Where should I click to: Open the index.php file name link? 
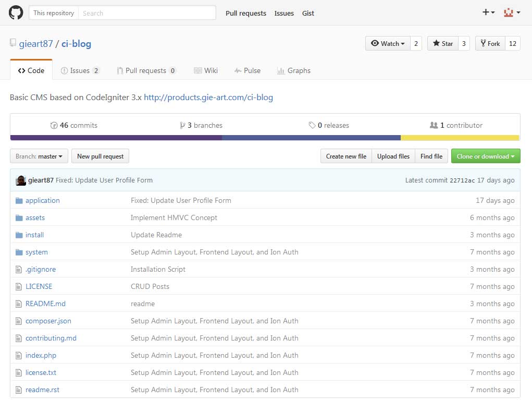click(41, 355)
